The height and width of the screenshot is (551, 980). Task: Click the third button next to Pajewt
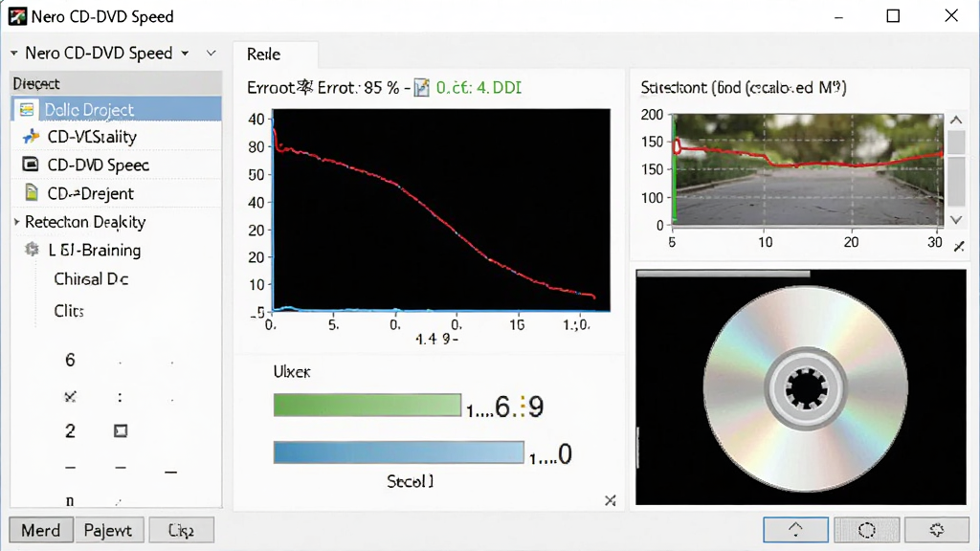pos(181,530)
